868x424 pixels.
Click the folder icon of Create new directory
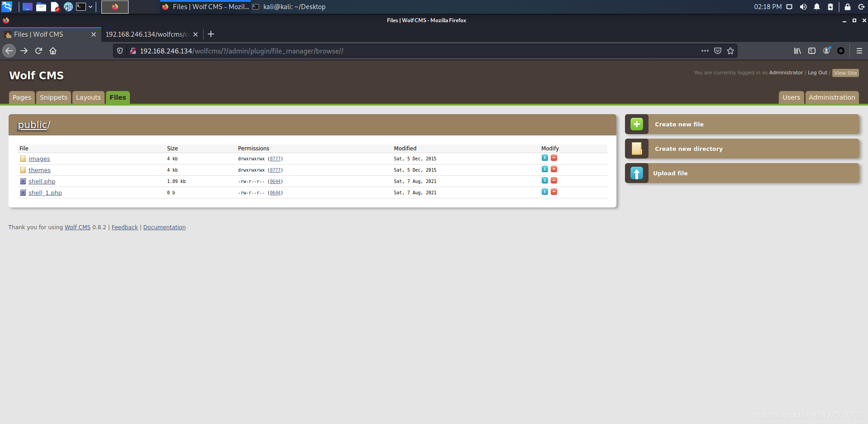(637, 149)
